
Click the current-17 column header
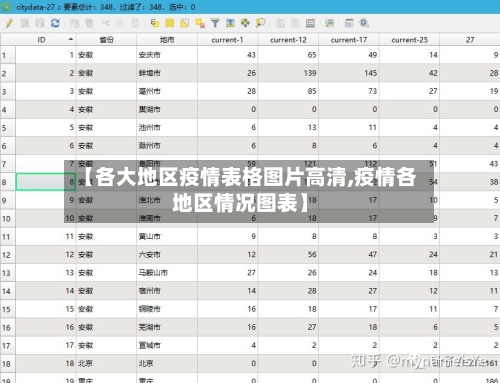(349, 40)
